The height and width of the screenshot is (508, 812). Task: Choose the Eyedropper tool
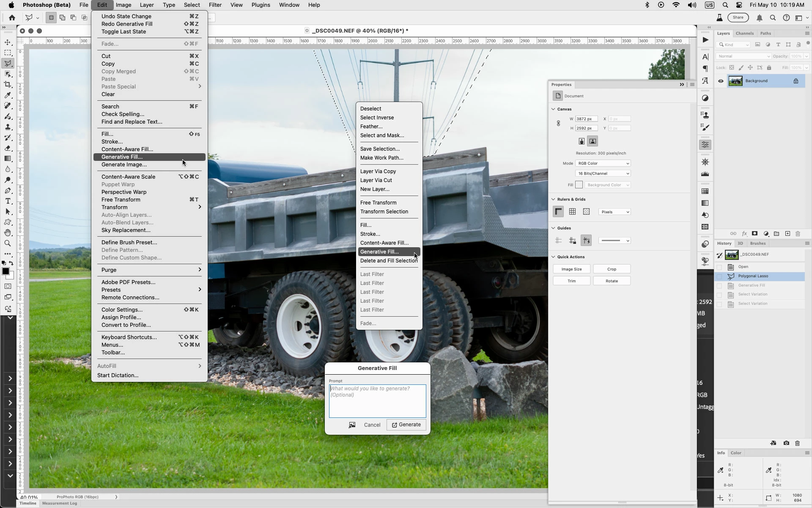tap(8, 95)
